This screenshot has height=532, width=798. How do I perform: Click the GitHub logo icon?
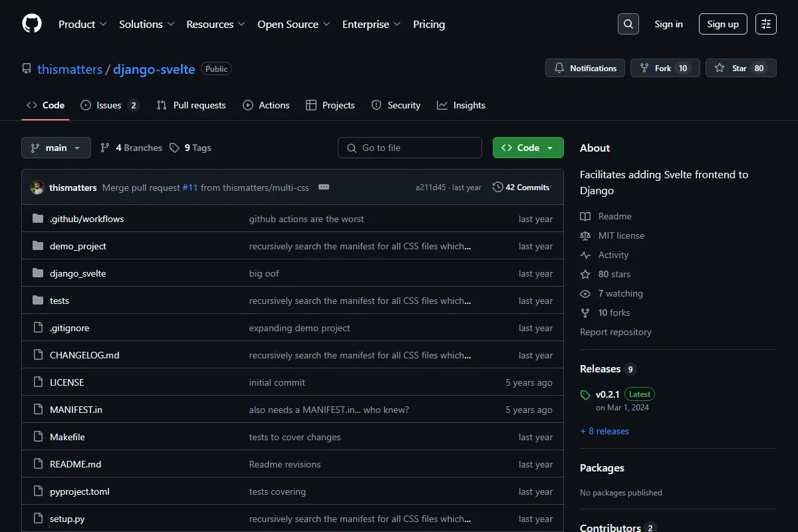(x=32, y=24)
